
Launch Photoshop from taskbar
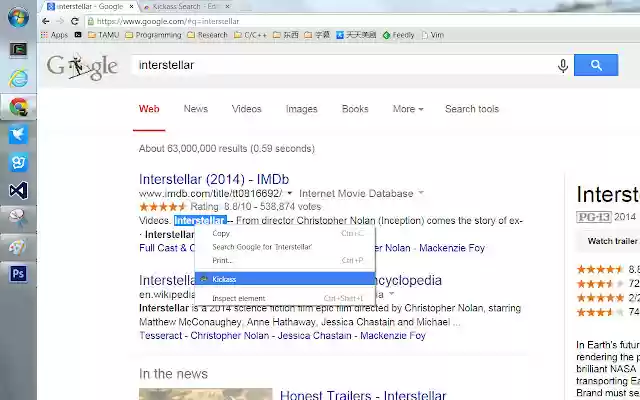click(x=18, y=273)
